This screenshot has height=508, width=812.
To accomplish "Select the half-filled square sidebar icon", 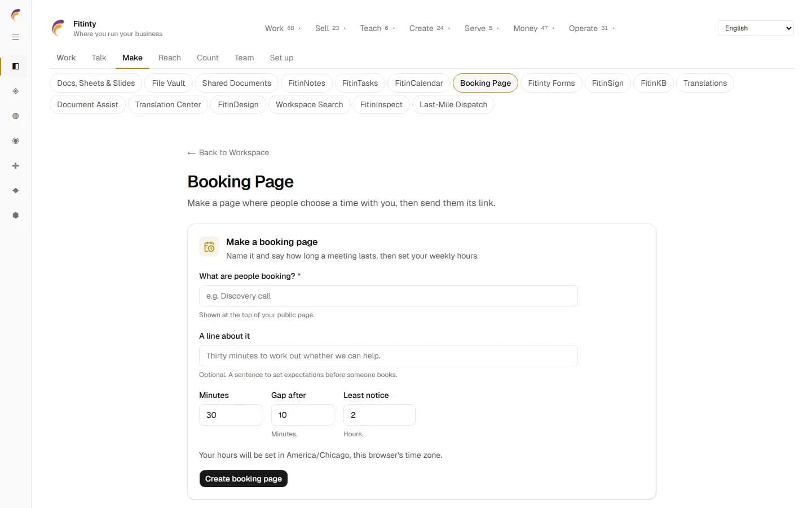I will 16,67.
